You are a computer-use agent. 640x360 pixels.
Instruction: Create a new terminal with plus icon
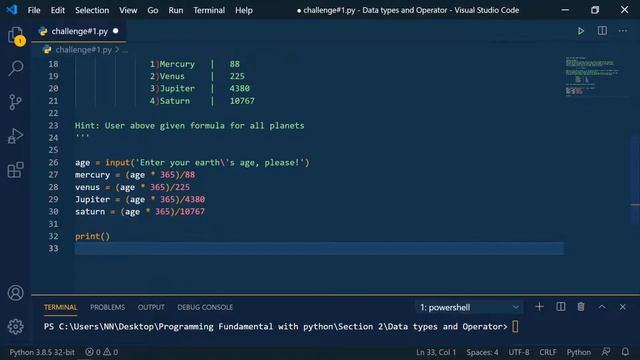tap(539, 307)
